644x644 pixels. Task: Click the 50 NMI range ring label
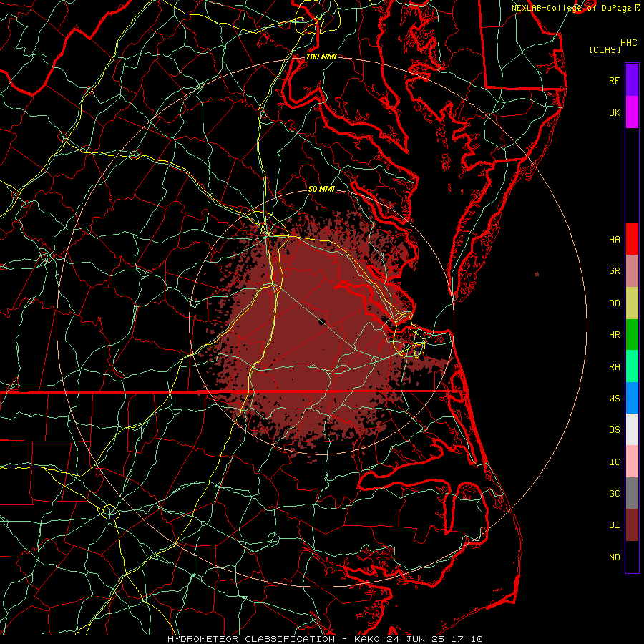click(321, 189)
